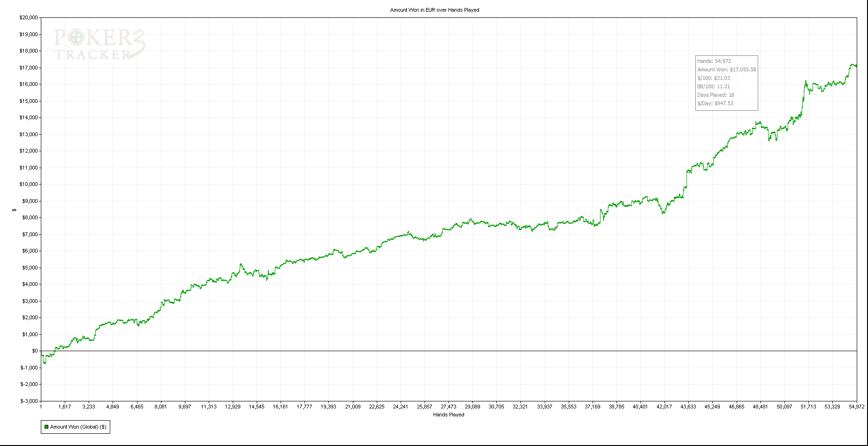The height and width of the screenshot is (446, 868).
Task: Click the 14,545 x-axis tick label
Action: click(x=257, y=407)
